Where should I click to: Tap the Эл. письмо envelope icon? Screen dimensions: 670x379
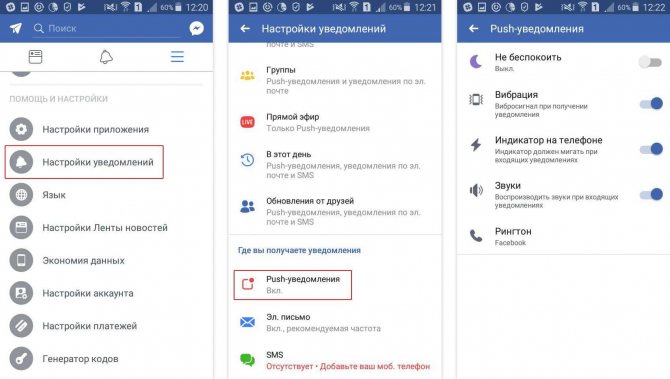247,322
